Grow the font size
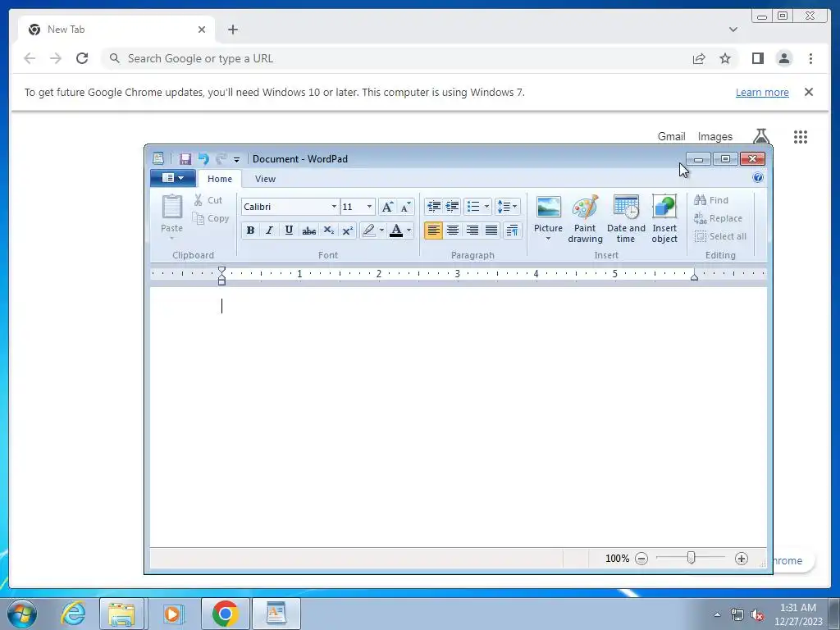The height and width of the screenshot is (630, 840). coord(387,207)
